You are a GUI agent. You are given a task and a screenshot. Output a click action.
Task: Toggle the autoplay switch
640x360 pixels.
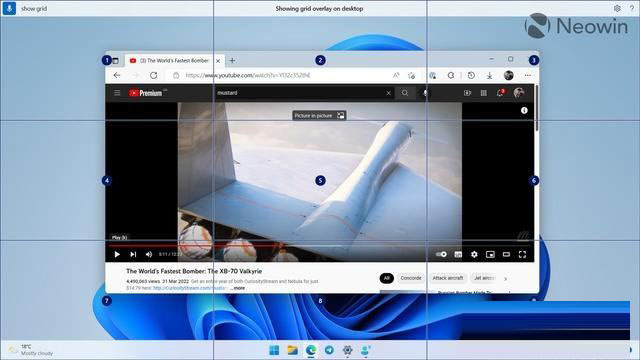[441, 254]
